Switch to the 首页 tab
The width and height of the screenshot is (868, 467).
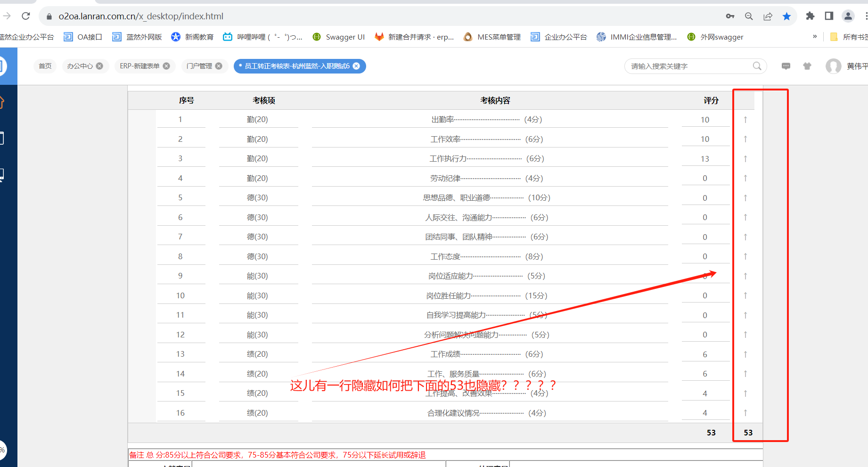[45, 66]
